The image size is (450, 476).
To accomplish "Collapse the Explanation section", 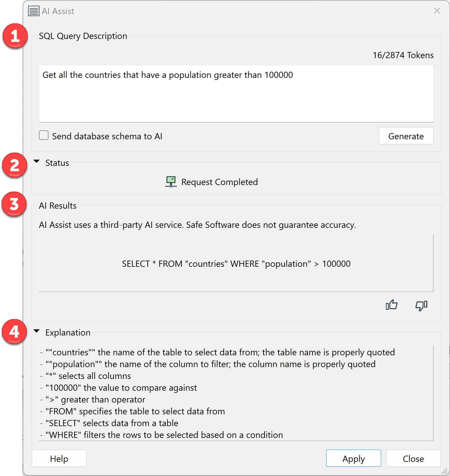I will point(37,331).
